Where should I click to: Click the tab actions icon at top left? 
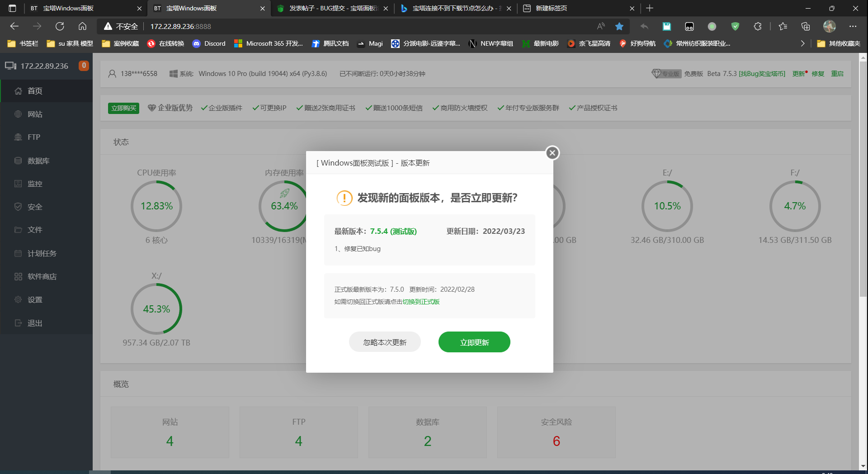tap(12, 8)
